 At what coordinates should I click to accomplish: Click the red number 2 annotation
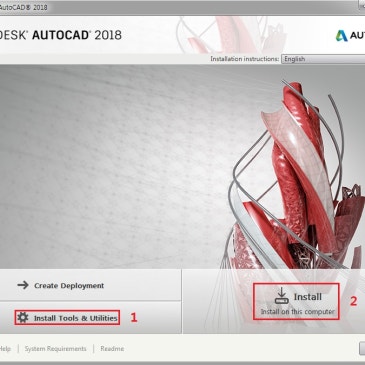pyautogui.click(x=353, y=301)
